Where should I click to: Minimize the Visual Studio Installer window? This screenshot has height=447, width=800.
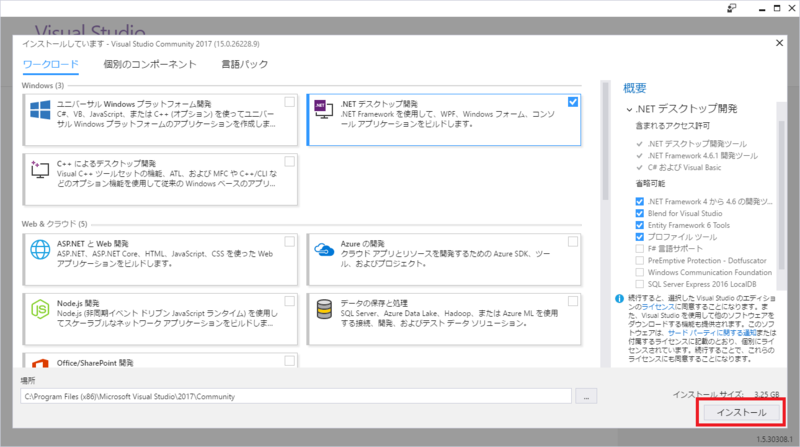[762, 8]
